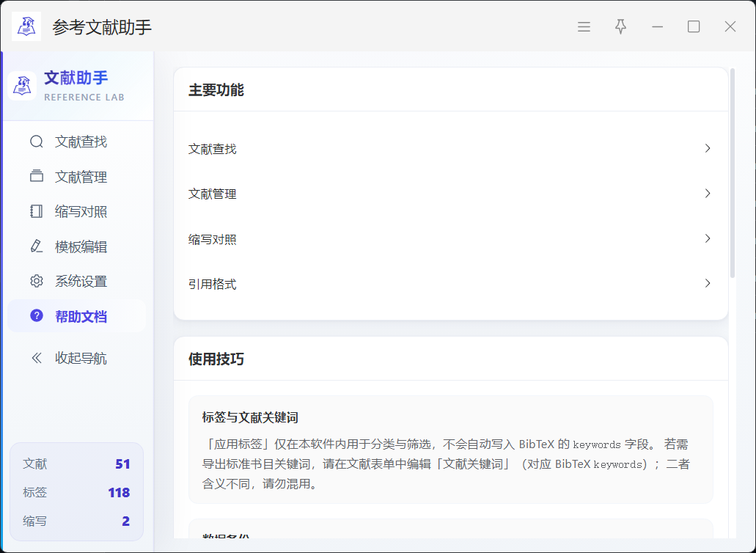Viewport: 756px width, 553px height.
Task: Expand the 文献查找 row chevron in 主要功能
Action: 707,149
